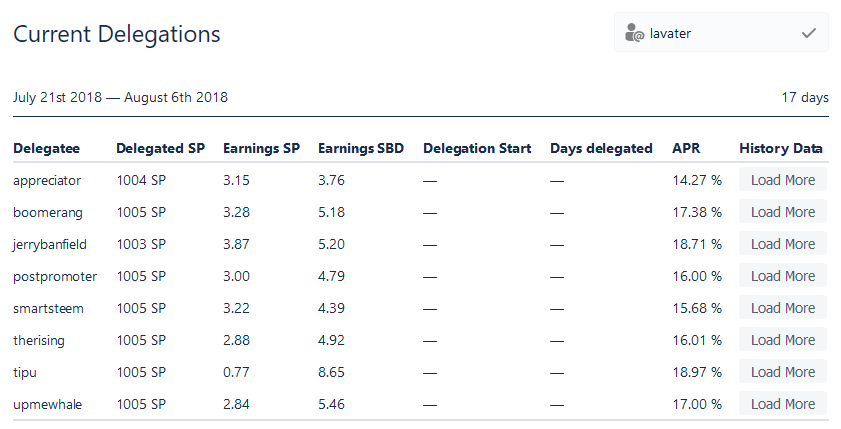Click the Days delegated column header

click(x=601, y=149)
